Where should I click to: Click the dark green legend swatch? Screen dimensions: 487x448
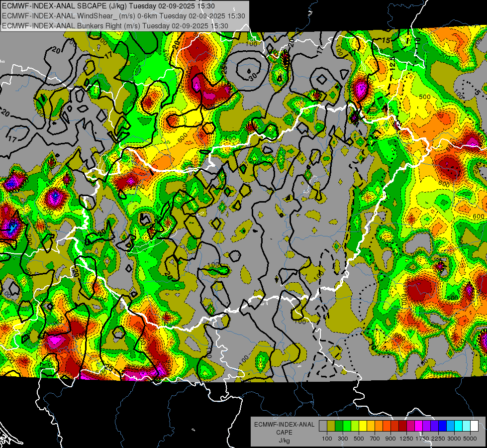[339, 426]
